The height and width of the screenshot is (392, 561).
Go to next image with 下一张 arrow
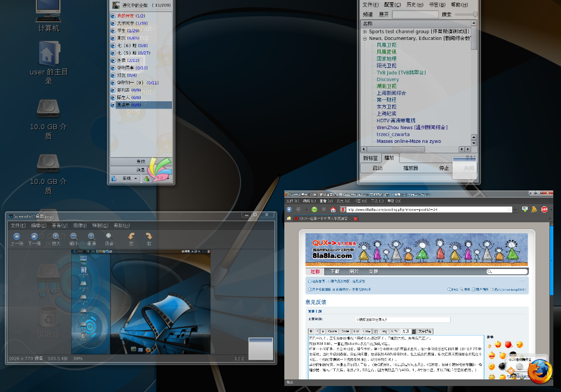[35, 237]
